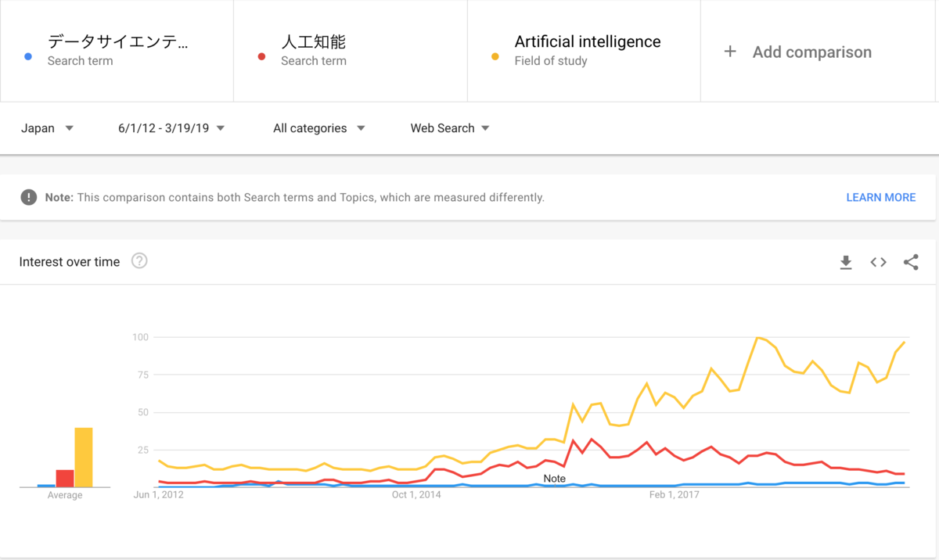Click the Note marker on the chart

(x=554, y=479)
